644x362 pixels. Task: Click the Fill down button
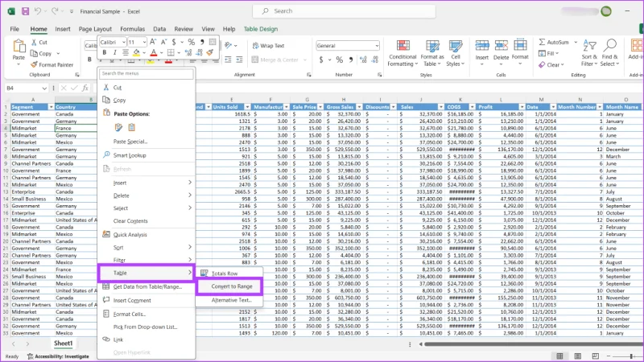point(549,53)
